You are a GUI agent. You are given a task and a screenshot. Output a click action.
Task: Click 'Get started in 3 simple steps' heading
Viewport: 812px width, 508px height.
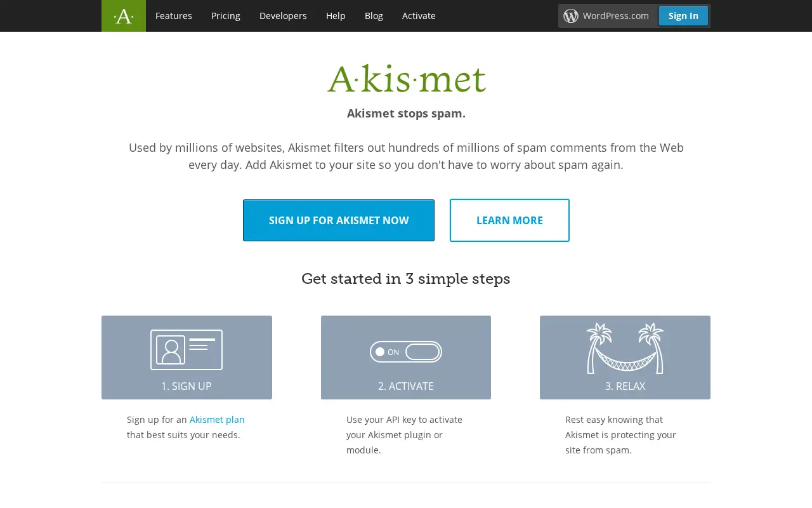tap(406, 279)
